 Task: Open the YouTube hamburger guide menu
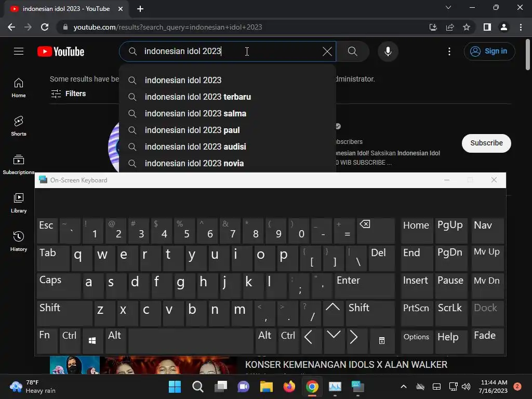(x=19, y=51)
